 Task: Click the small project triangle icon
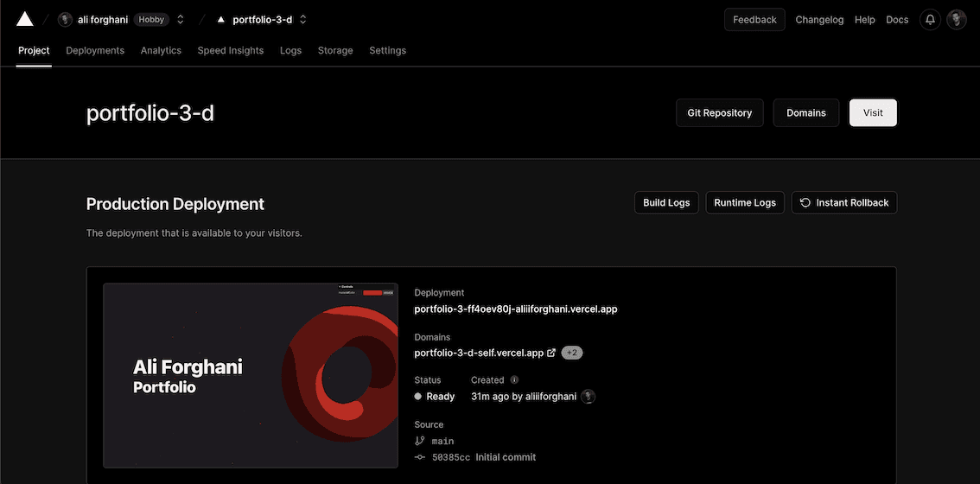[220, 20]
